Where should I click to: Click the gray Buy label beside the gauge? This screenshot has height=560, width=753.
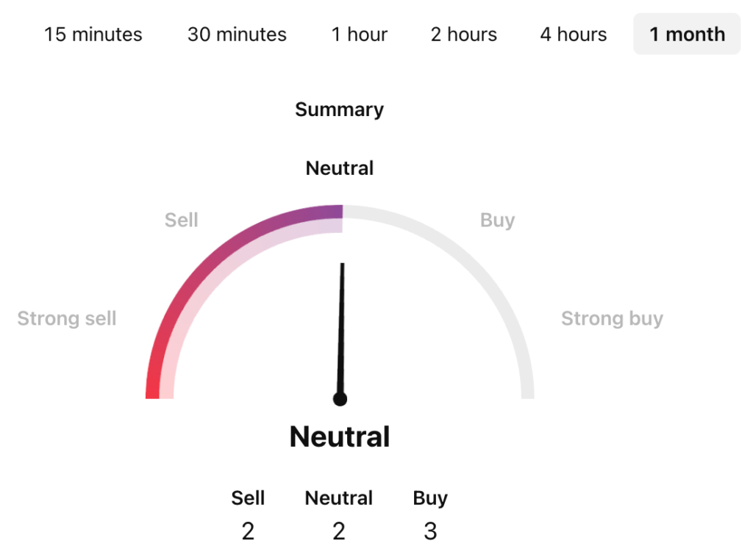click(497, 220)
